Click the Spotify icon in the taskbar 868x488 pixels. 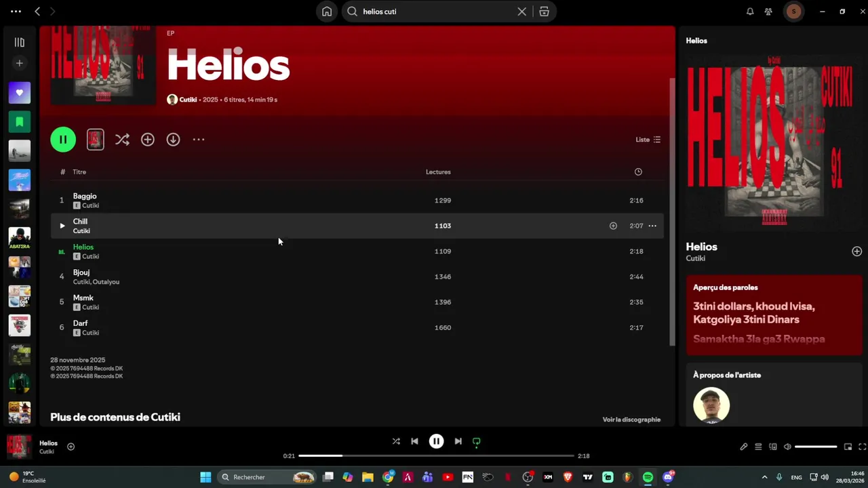(x=648, y=477)
